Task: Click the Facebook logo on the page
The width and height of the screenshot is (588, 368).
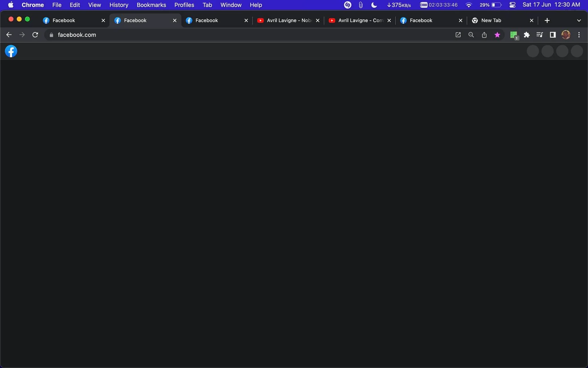Action: (11, 51)
